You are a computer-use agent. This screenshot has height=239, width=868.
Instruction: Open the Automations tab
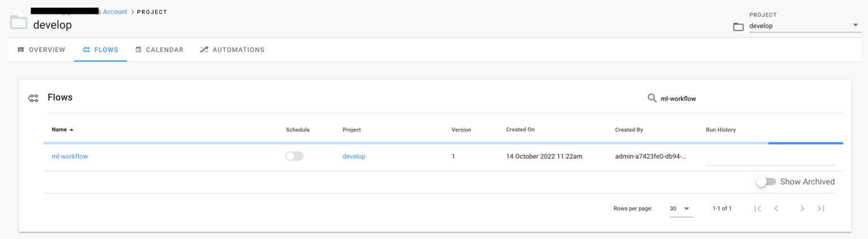[232, 50]
